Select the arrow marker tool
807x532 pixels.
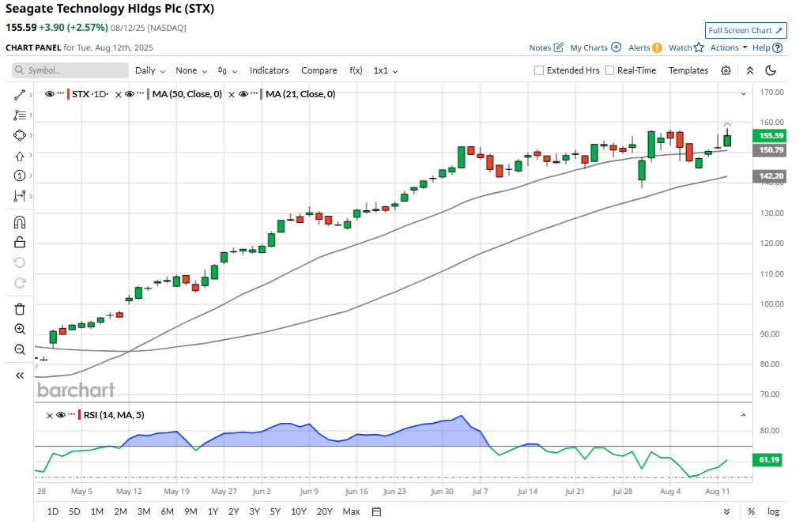(20, 156)
